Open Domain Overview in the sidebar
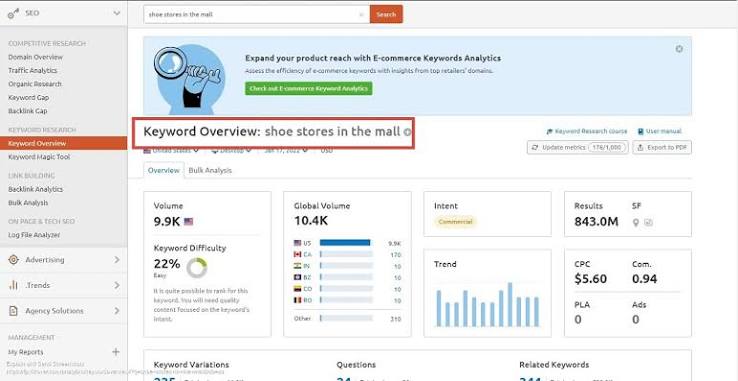Screen dimensions: 738x381 click(x=35, y=57)
